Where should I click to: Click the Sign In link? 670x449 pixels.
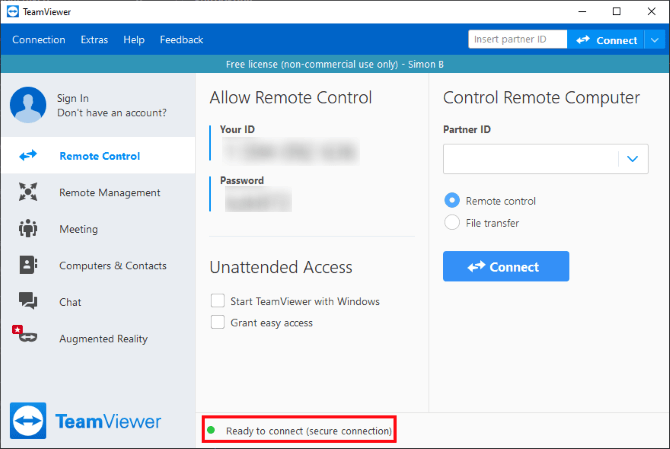click(73, 98)
